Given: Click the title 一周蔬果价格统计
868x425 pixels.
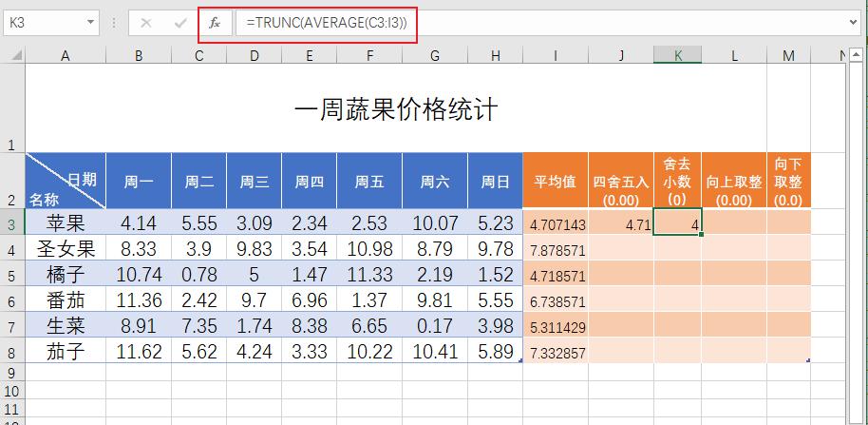Looking at the screenshot, I should coord(396,109).
